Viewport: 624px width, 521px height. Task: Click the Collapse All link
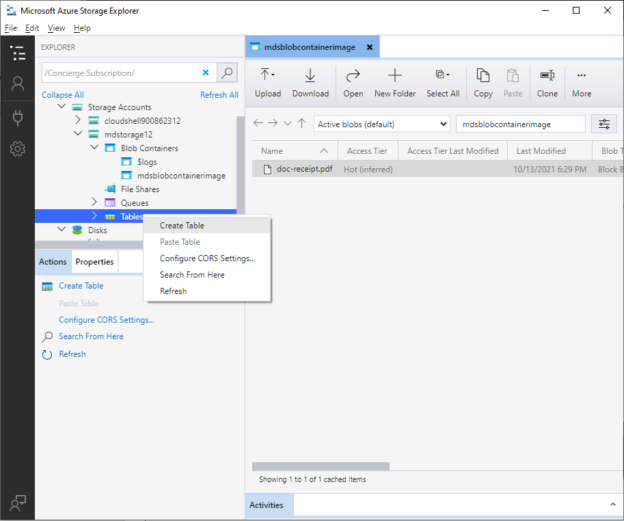(62, 95)
